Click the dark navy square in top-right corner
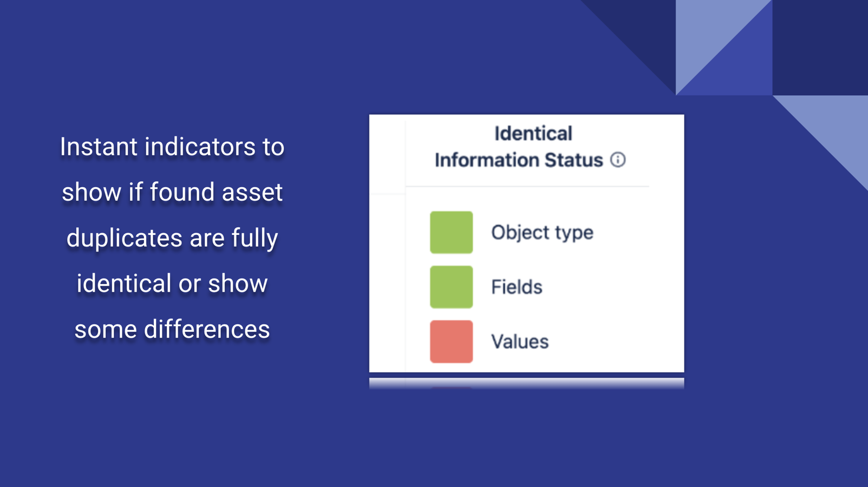868x487 pixels. (x=820, y=48)
